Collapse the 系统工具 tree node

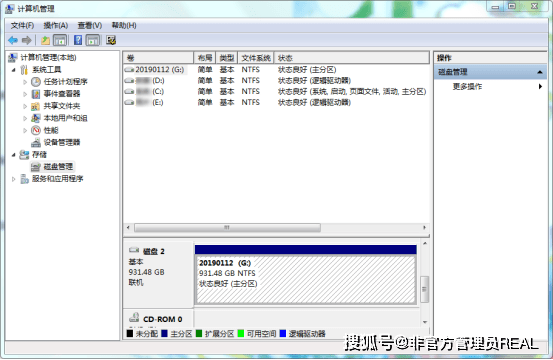[x=13, y=70]
